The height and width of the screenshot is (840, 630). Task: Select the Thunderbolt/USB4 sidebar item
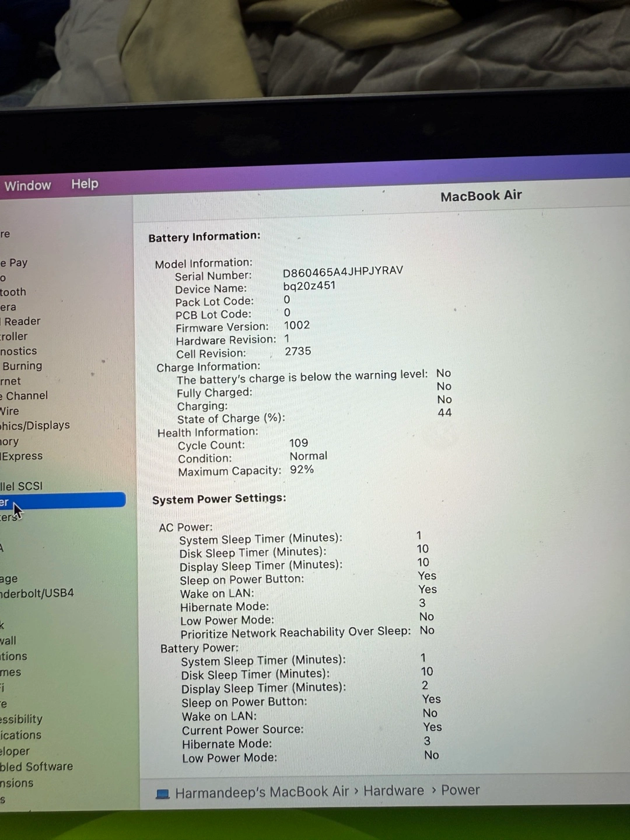coord(37,593)
